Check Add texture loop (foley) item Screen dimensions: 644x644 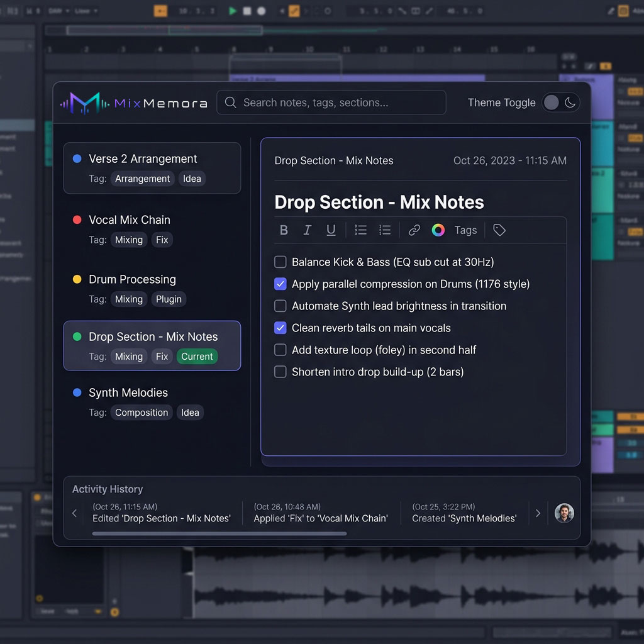pos(280,350)
